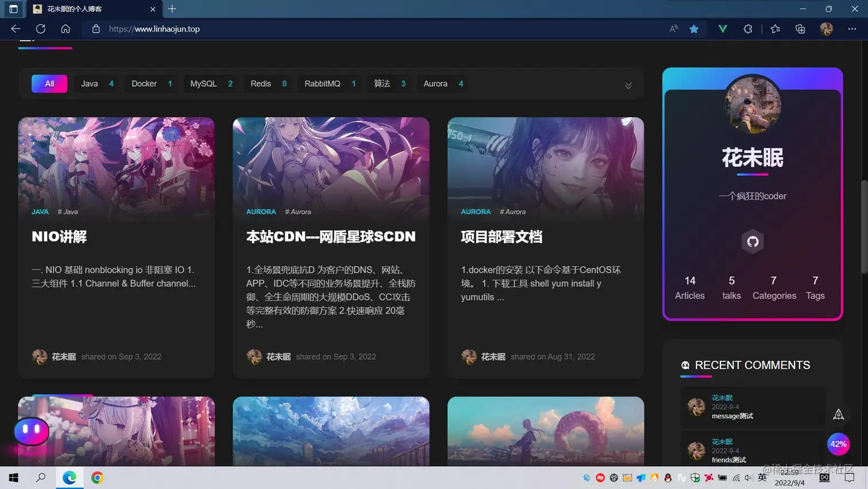Open the browser profile avatar menu
The height and width of the screenshot is (489, 868).
[826, 29]
